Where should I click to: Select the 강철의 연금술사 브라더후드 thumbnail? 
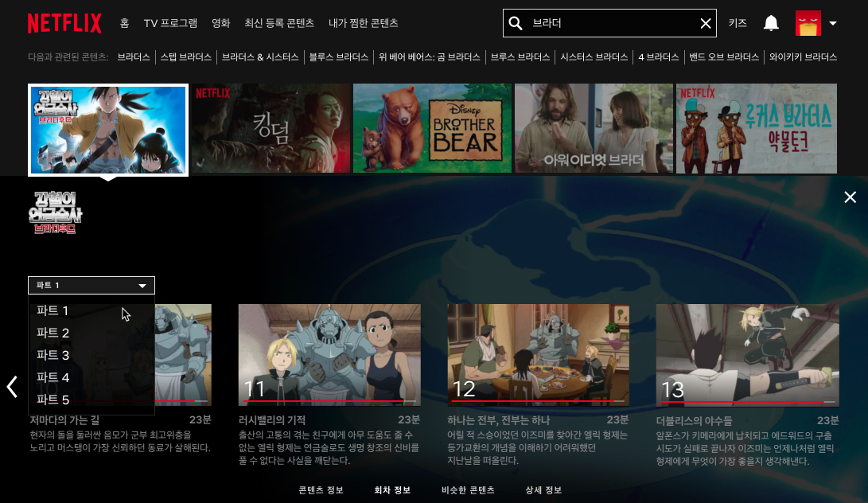click(108, 130)
